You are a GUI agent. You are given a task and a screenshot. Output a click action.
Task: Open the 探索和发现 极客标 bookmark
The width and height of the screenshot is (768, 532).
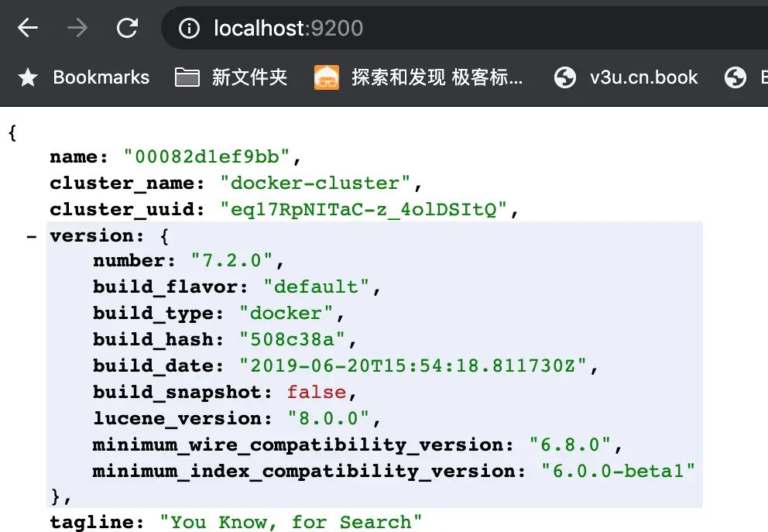418,77
